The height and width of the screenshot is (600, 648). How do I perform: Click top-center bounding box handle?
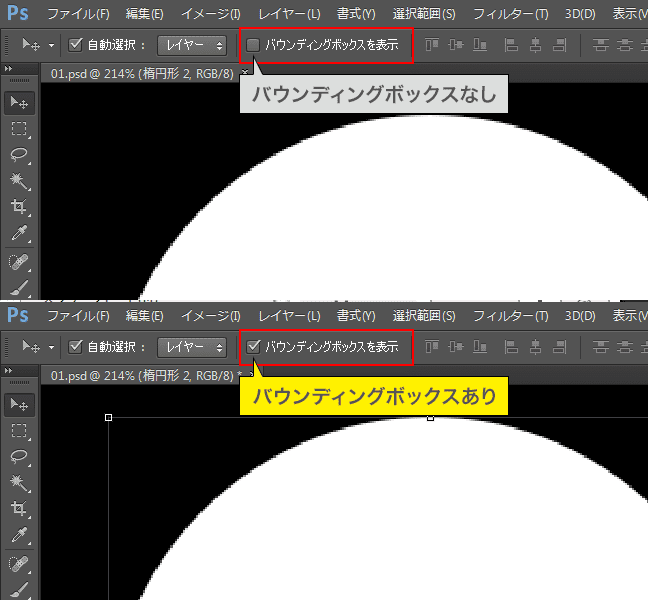(x=430, y=418)
